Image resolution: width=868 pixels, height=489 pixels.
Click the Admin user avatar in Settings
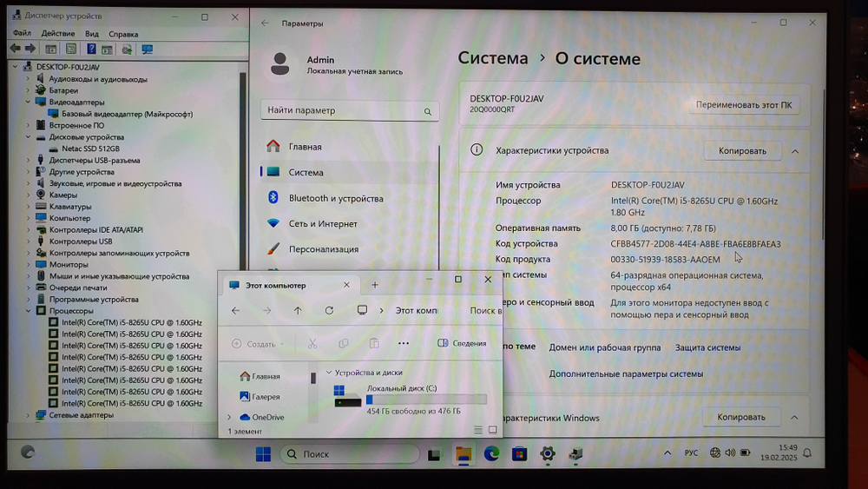pyautogui.click(x=280, y=63)
